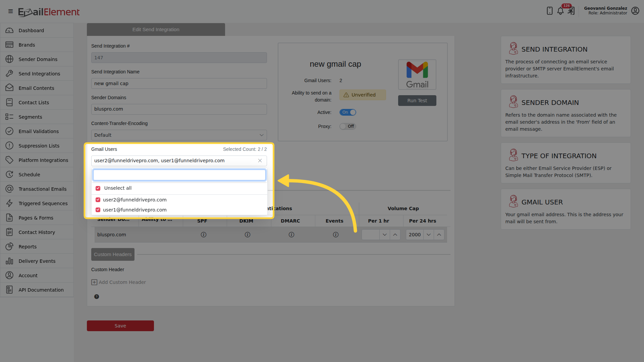
Task: Click the Contact History clipboard icon
Action: click(x=9, y=232)
